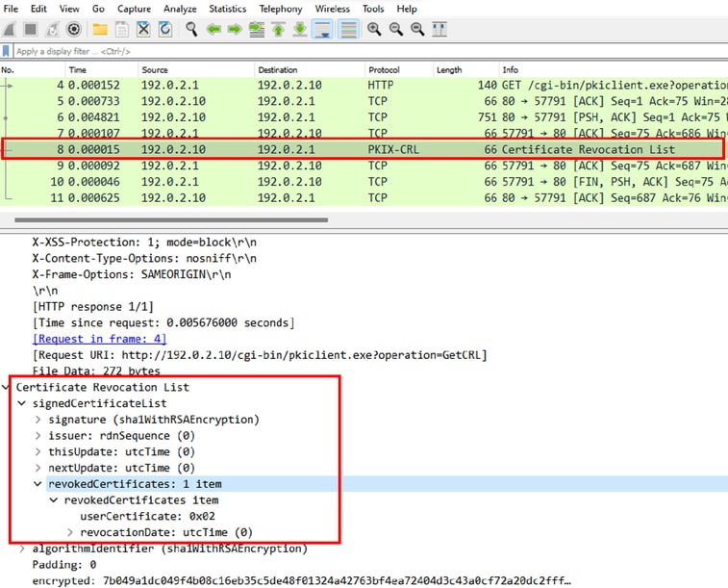Image resolution: width=728 pixels, height=588 pixels.
Task: Open capture options gear icon
Action: pyautogui.click(x=73, y=29)
